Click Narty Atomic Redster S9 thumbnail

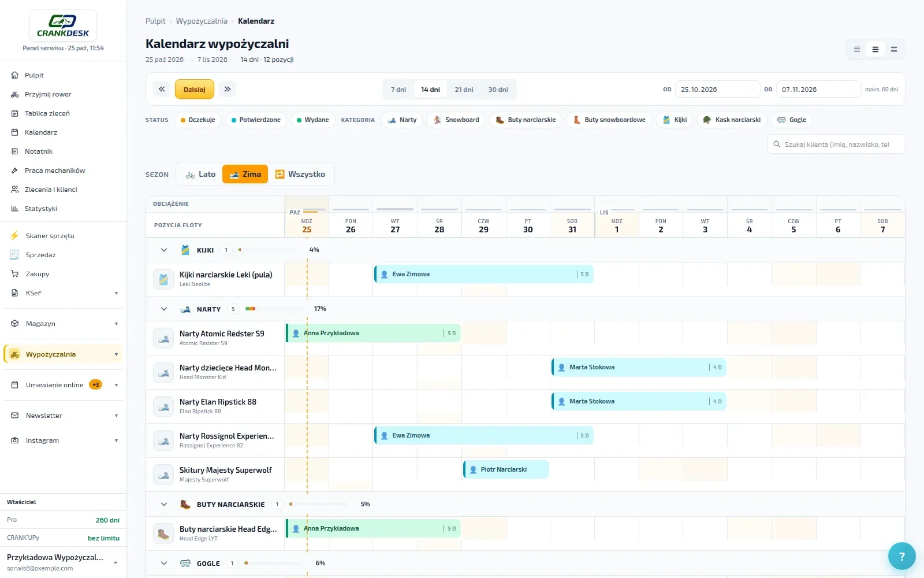(x=163, y=338)
